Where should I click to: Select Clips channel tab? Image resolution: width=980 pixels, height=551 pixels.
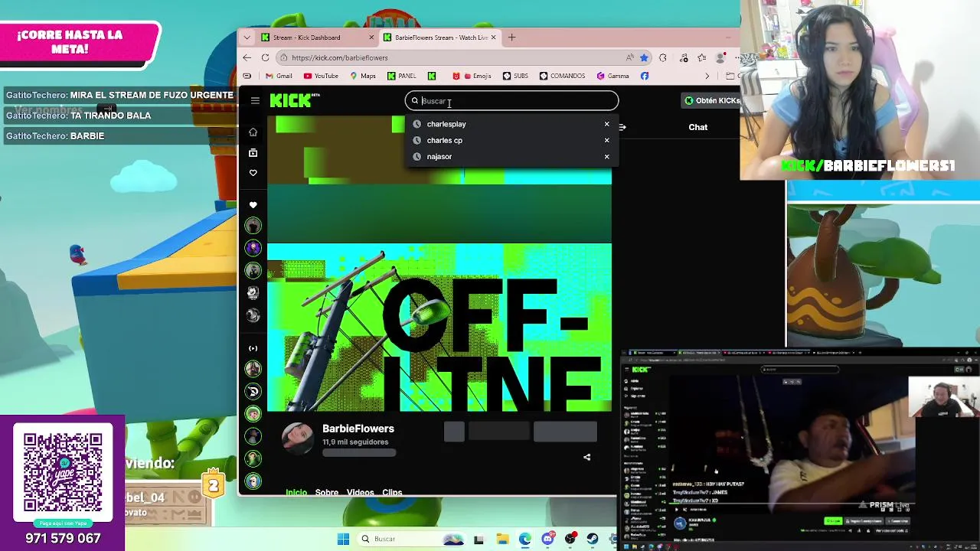click(x=392, y=492)
